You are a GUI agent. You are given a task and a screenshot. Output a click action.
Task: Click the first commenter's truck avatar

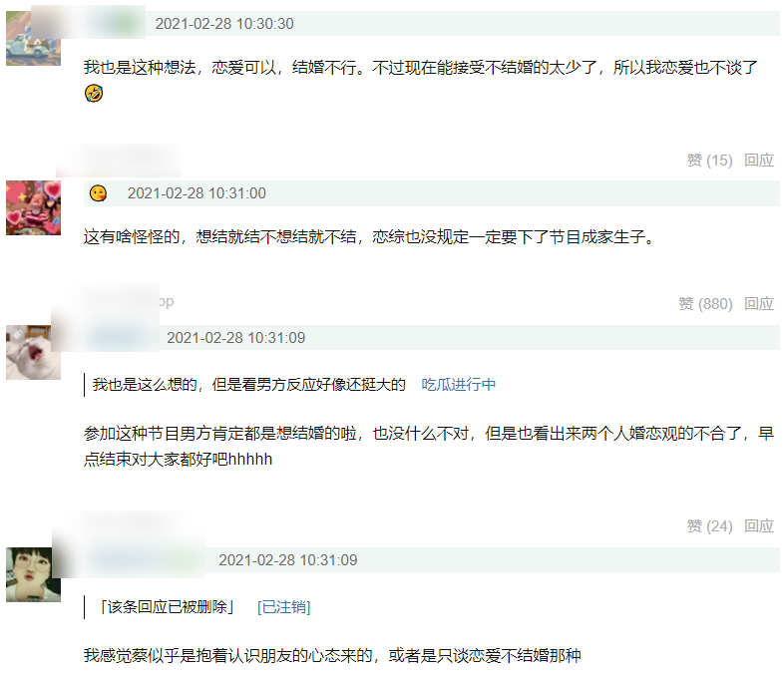pyautogui.click(x=33, y=39)
